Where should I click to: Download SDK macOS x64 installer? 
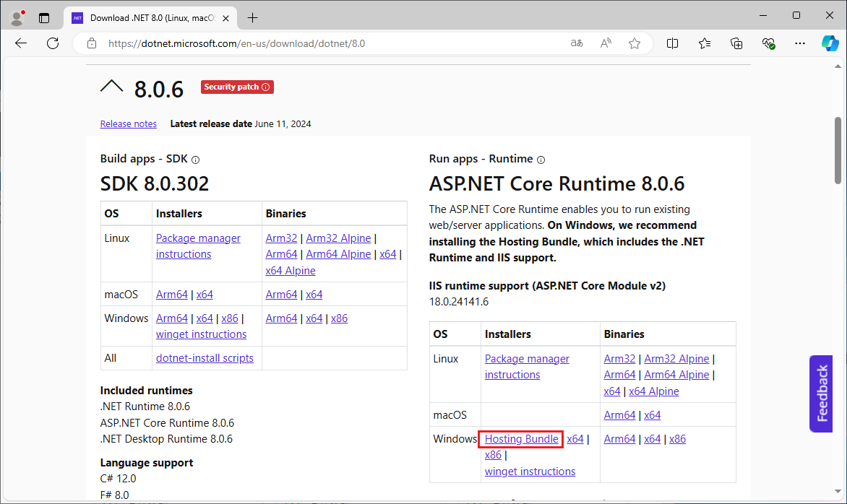[x=205, y=295]
